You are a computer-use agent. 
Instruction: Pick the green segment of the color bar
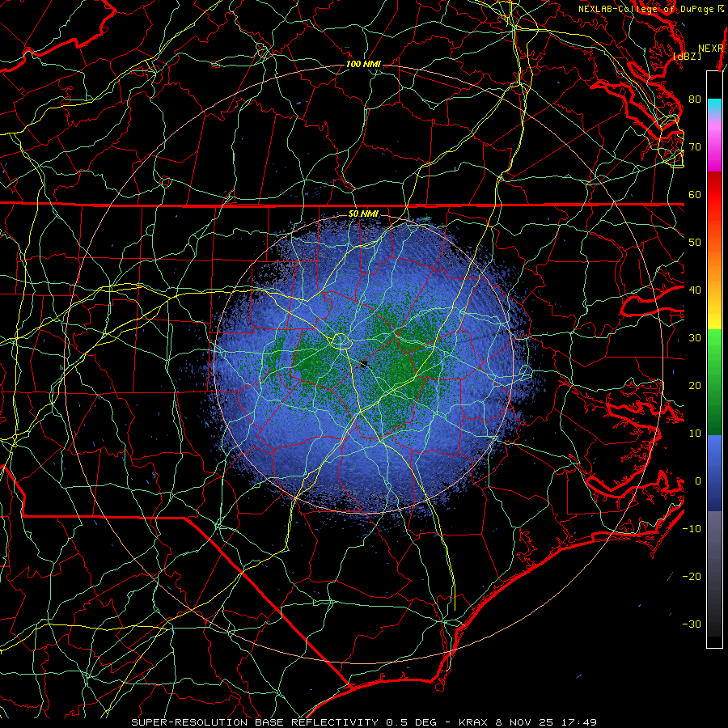click(x=714, y=382)
